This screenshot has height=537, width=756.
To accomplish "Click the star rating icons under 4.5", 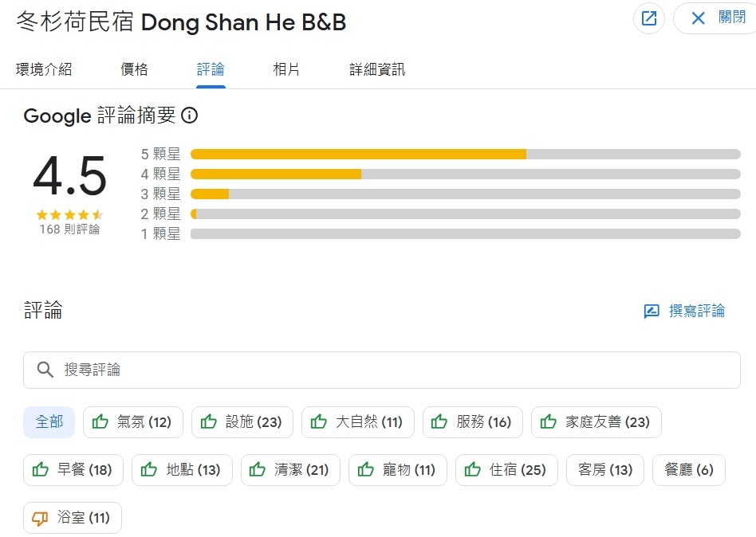I will point(69,214).
